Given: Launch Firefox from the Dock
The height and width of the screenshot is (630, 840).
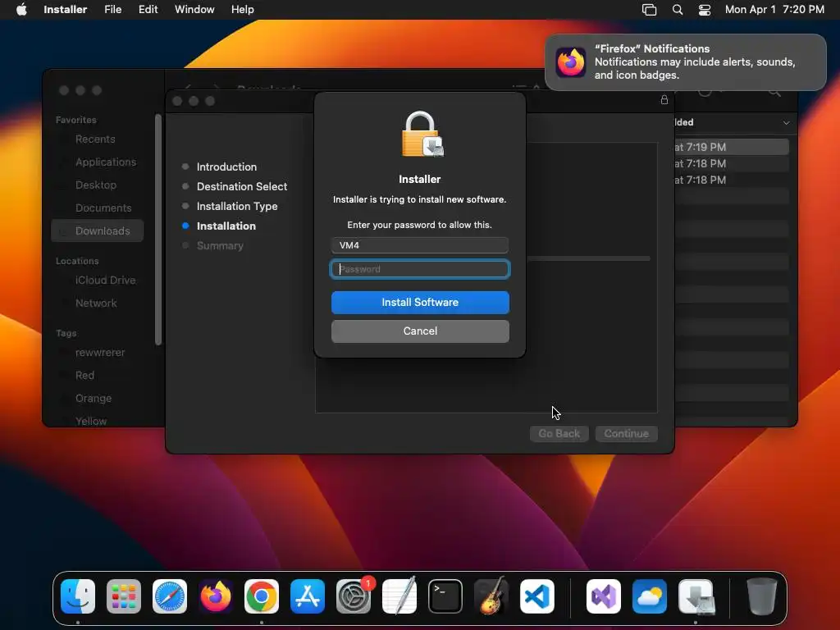Looking at the screenshot, I should tap(216, 596).
